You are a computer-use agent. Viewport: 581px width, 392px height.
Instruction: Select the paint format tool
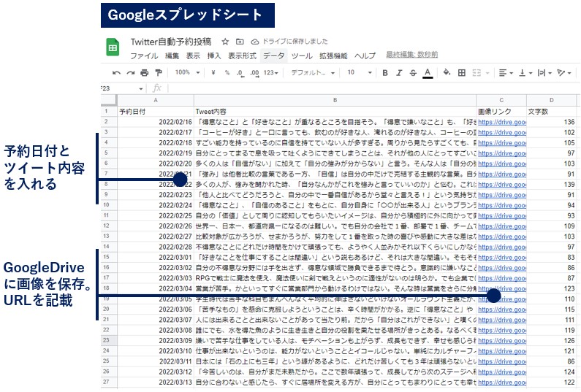coord(158,73)
